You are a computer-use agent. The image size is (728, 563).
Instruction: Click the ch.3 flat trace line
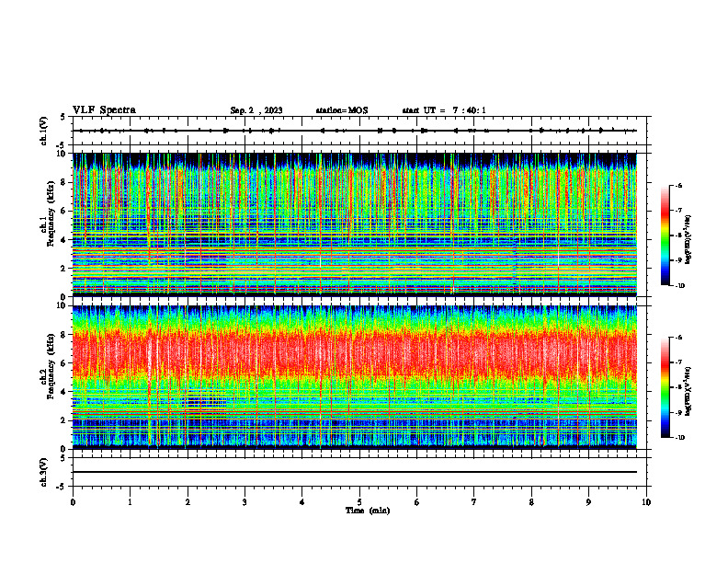(355, 472)
